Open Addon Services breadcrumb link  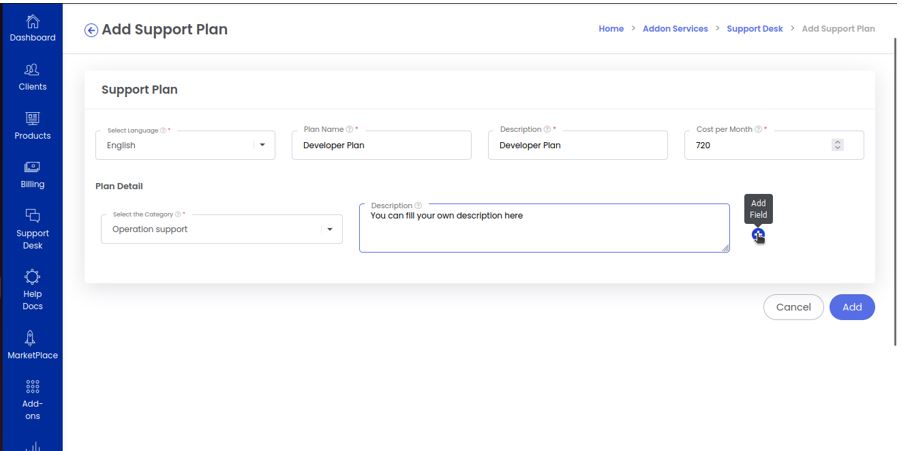click(x=675, y=29)
